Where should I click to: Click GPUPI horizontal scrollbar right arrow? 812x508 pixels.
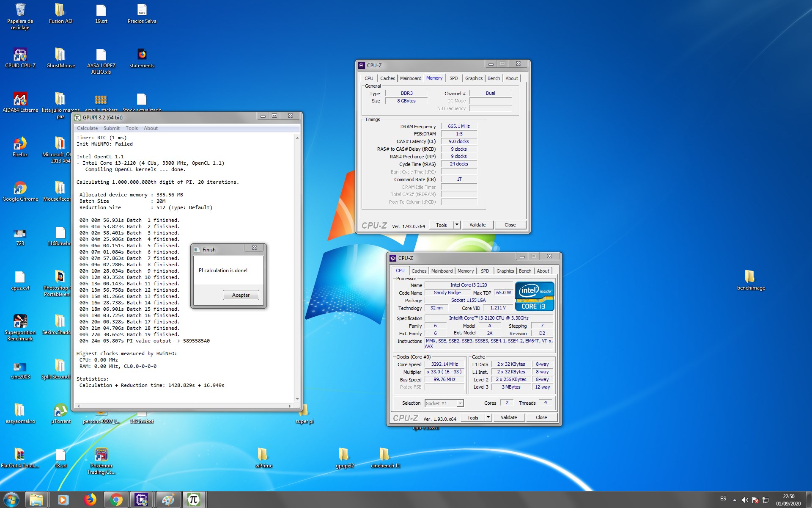click(290, 406)
